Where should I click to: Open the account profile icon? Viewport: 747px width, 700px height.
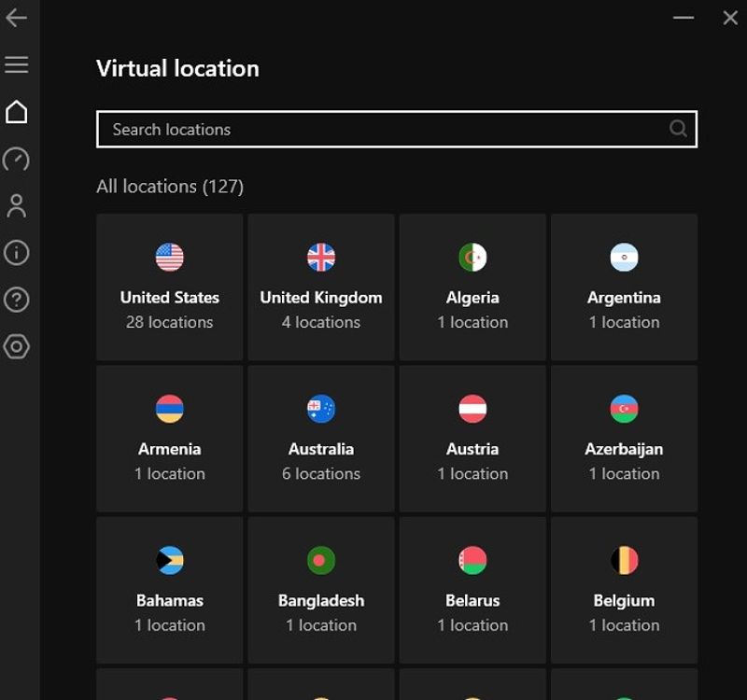coord(16,205)
